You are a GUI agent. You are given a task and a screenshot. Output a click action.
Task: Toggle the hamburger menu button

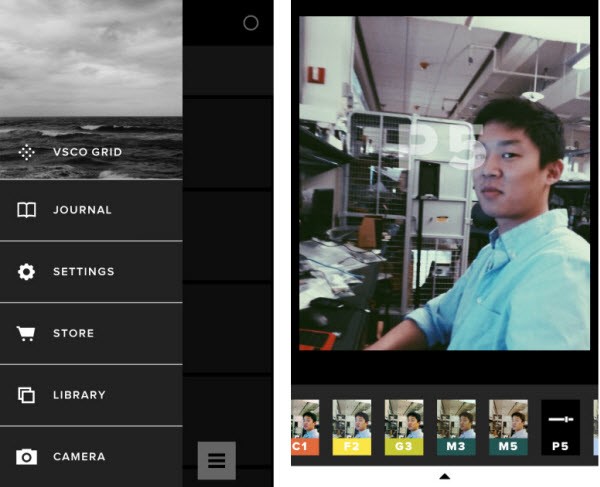[x=216, y=460]
